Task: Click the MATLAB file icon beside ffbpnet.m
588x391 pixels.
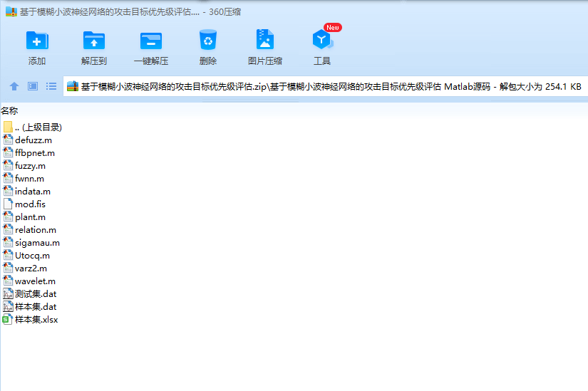Action: click(8, 152)
